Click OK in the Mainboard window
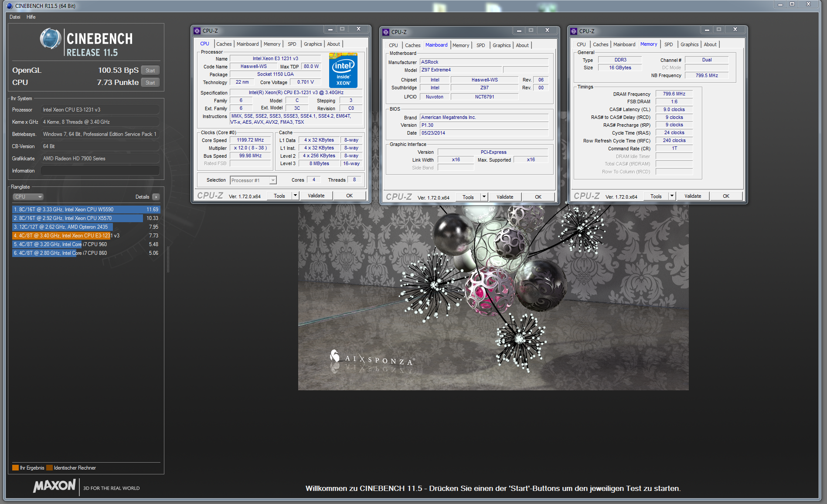 point(538,197)
